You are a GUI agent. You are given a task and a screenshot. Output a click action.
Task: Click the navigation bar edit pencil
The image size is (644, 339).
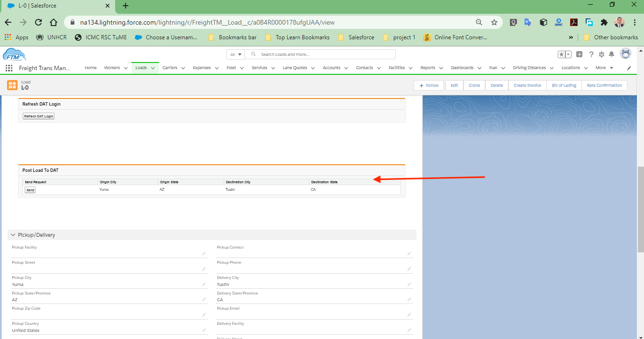tap(629, 68)
